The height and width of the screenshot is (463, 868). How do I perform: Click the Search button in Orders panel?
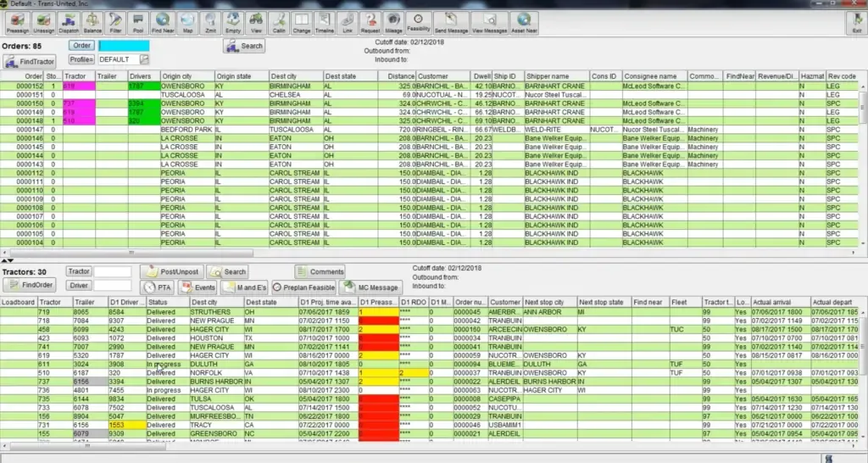coord(244,46)
